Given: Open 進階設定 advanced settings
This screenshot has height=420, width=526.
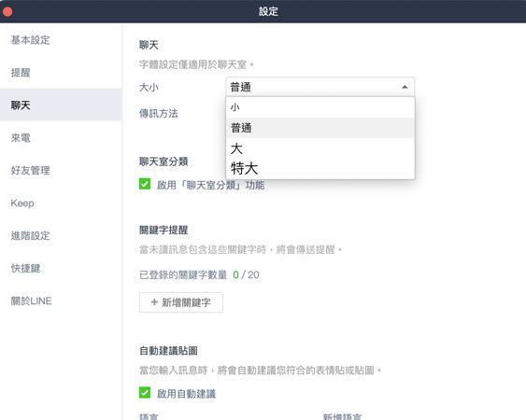Looking at the screenshot, I should (x=30, y=235).
